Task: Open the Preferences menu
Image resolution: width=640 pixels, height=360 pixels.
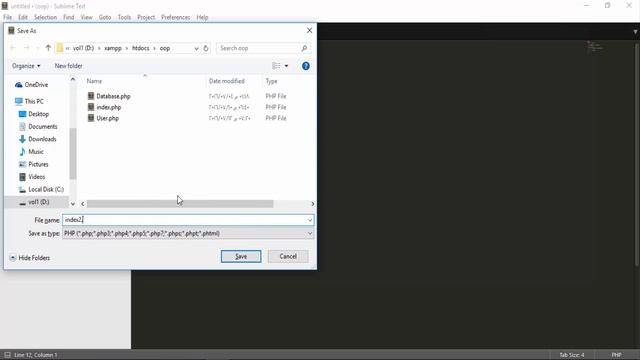Action: click(x=176, y=17)
